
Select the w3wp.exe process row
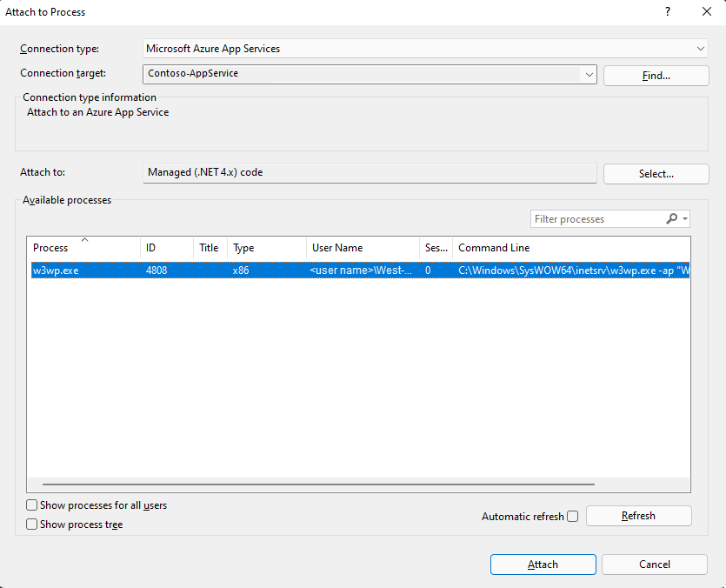360,271
